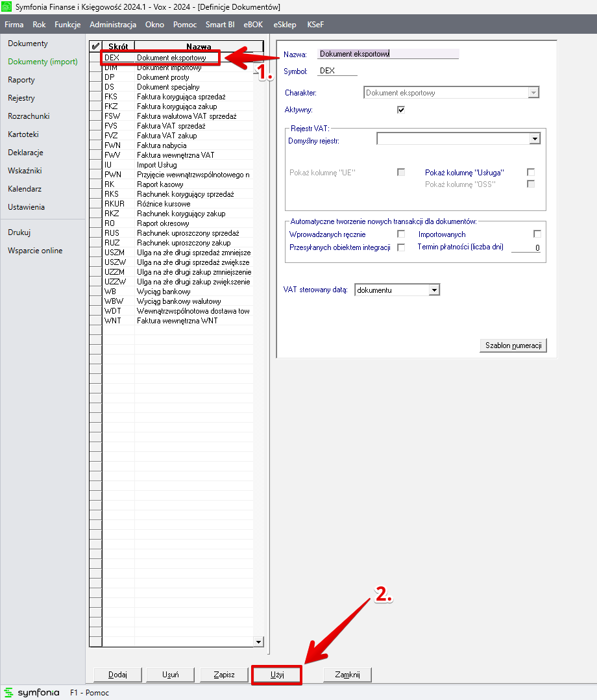Open the Pomoc menu
This screenshot has width=597, height=700.
(x=185, y=25)
